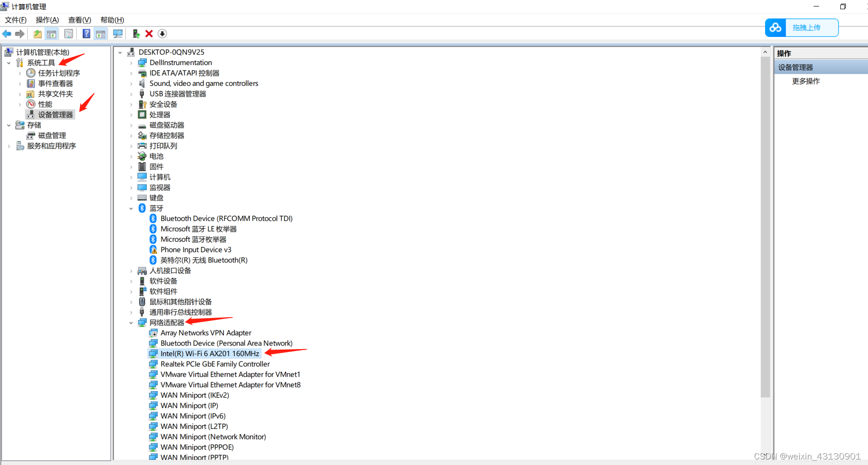Click the 拖拽上传 upload button
The height and width of the screenshot is (465, 868).
pyautogui.click(x=802, y=28)
